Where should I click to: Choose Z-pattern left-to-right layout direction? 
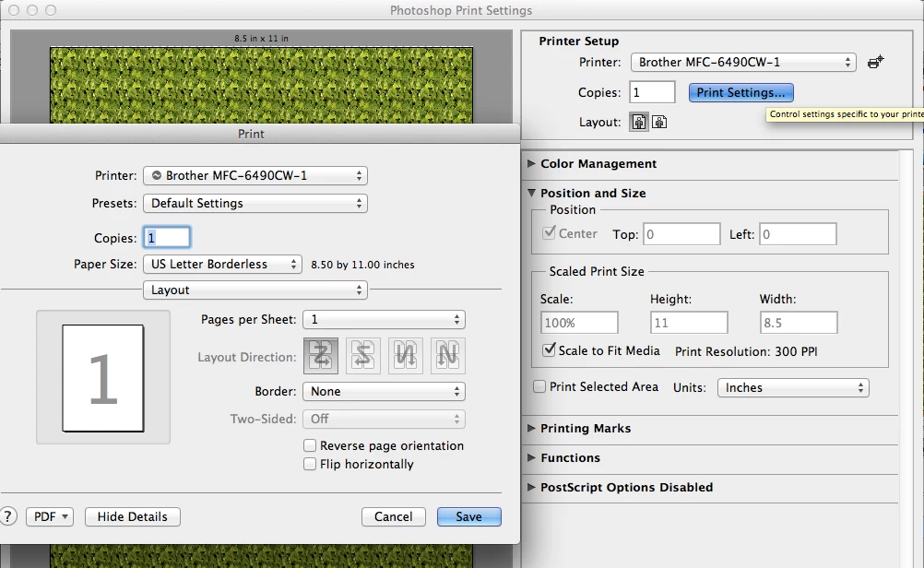point(321,356)
